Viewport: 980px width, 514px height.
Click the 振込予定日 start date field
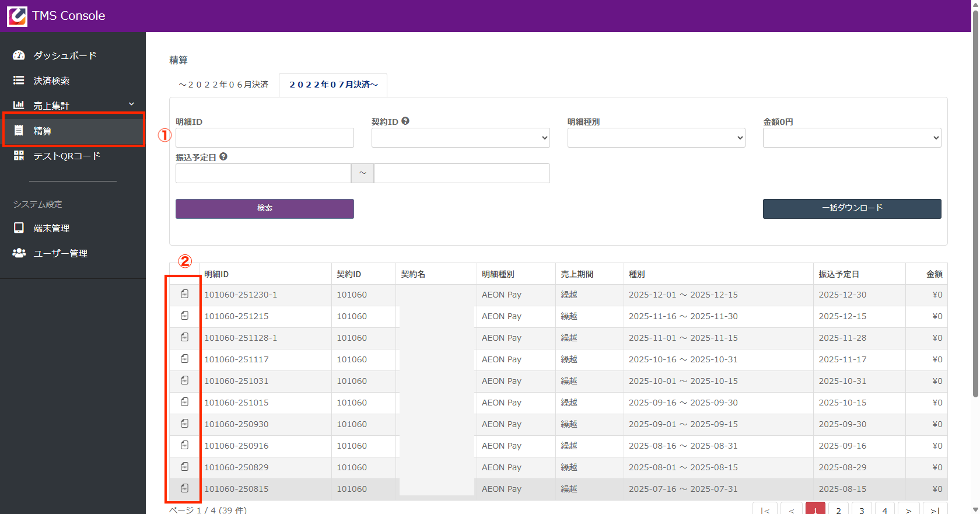tap(263, 173)
